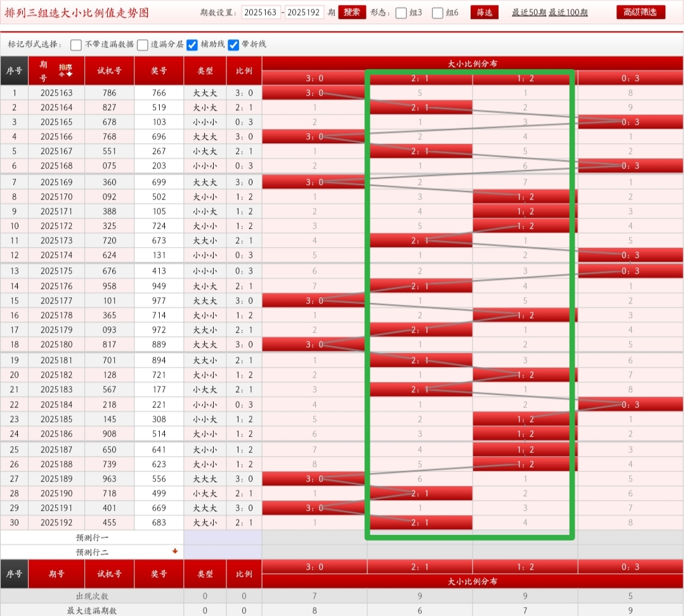Click prize number 683
Screen dimensions: 685x616
pyautogui.click(x=159, y=522)
